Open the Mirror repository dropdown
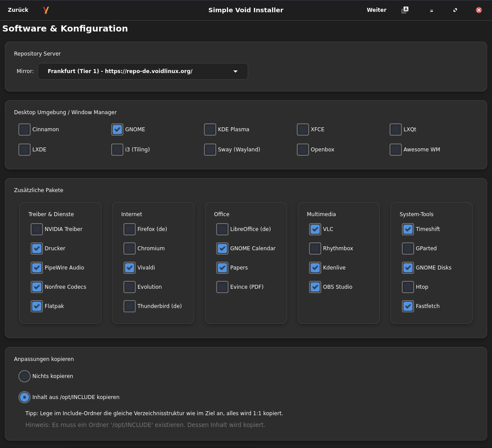The width and height of the screenshot is (492, 448). 143,71
